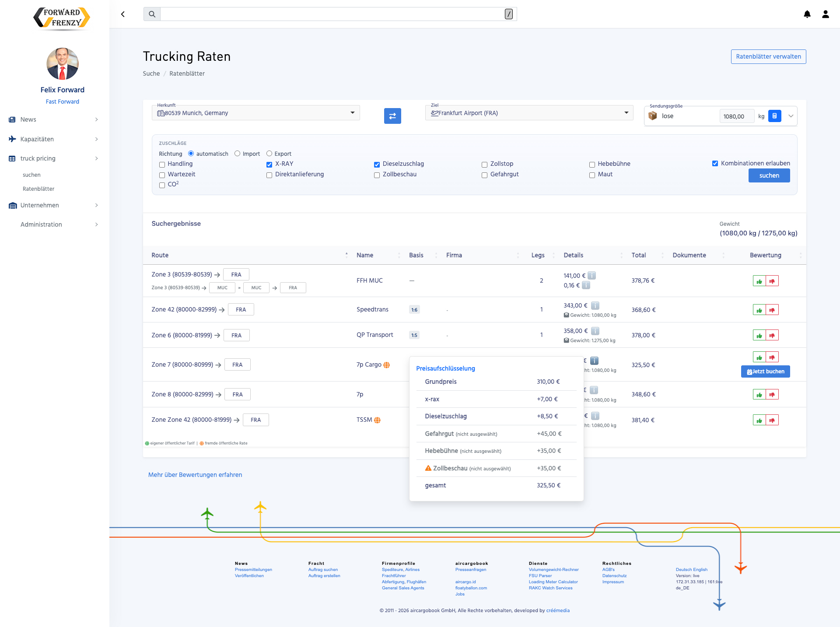Uncheck the Dieselzuschlag surcharge
This screenshot has height=627, width=840.
[377, 165]
